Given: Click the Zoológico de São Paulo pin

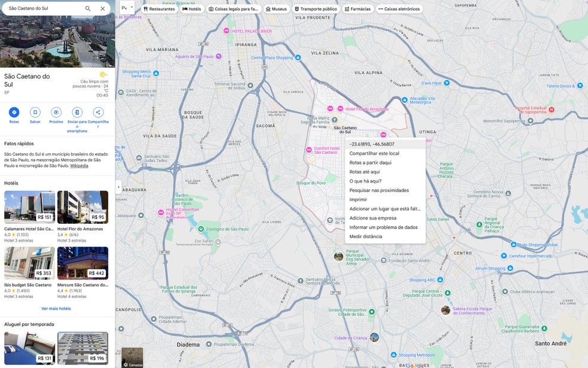Looking at the screenshot, I should coord(201,229).
